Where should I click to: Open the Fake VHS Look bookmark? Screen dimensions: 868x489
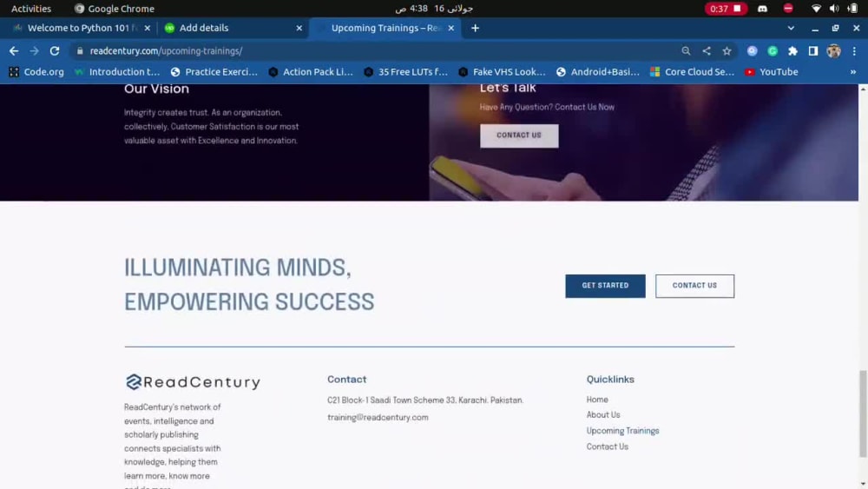(502, 72)
